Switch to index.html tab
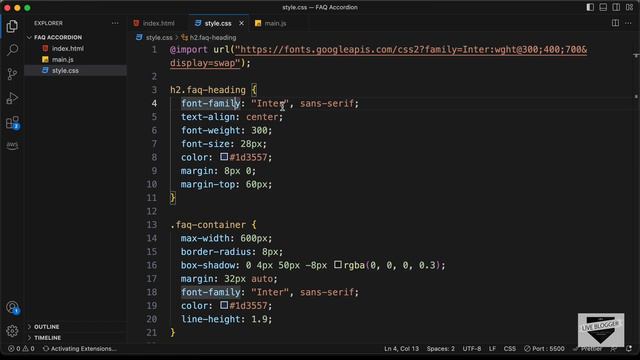 point(158,23)
